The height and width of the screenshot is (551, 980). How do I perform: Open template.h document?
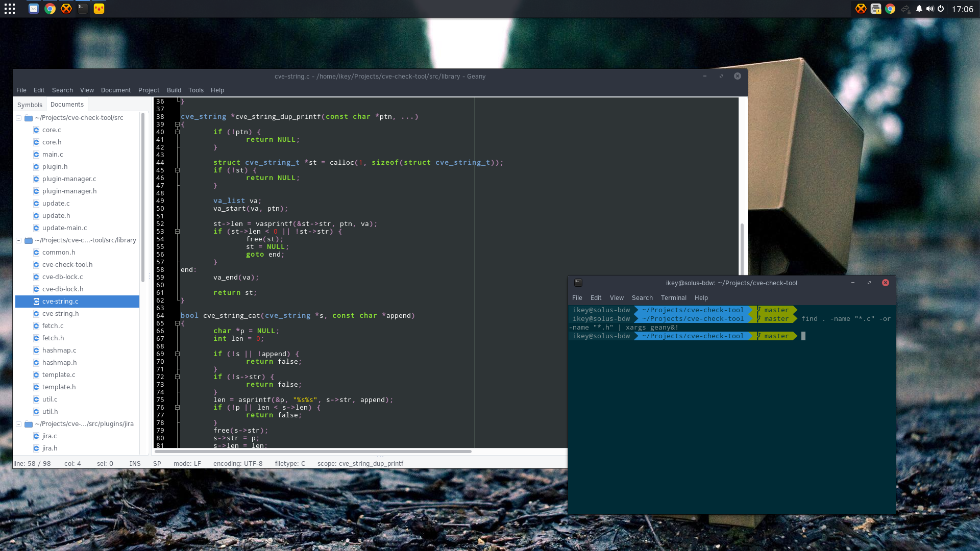[x=59, y=387]
